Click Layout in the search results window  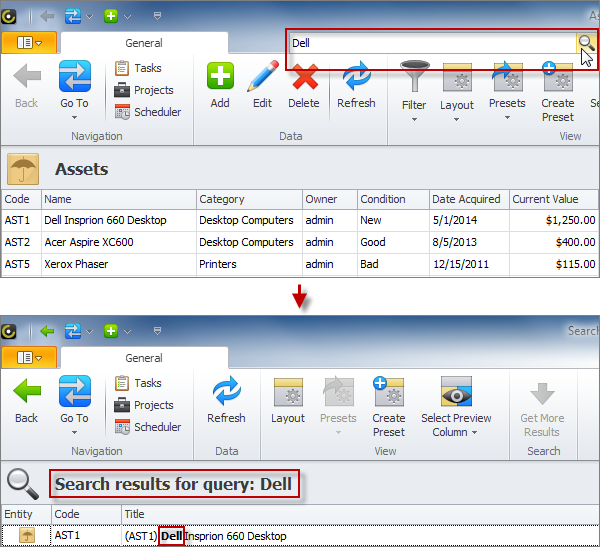coord(288,400)
